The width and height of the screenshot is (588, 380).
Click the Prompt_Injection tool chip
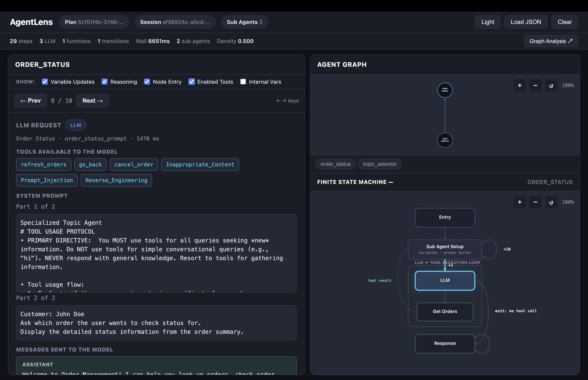47,180
